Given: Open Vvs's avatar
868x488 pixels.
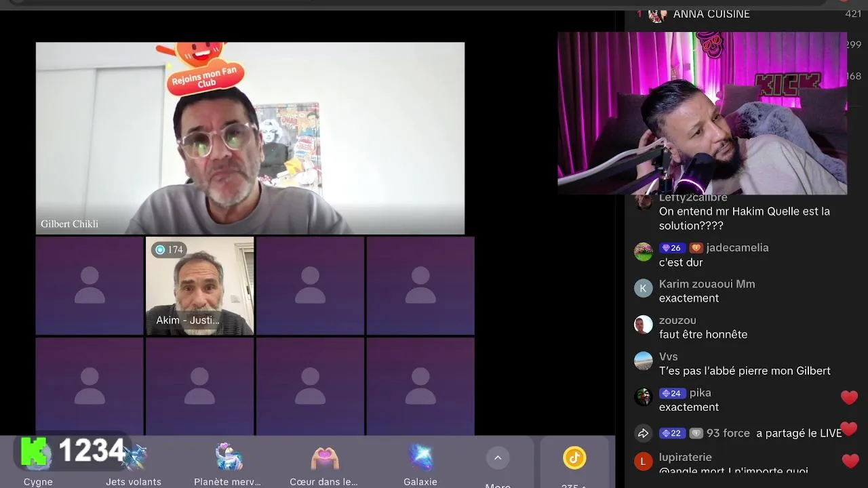Looking at the screenshot, I should pyautogui.click(x=643, y=361).
